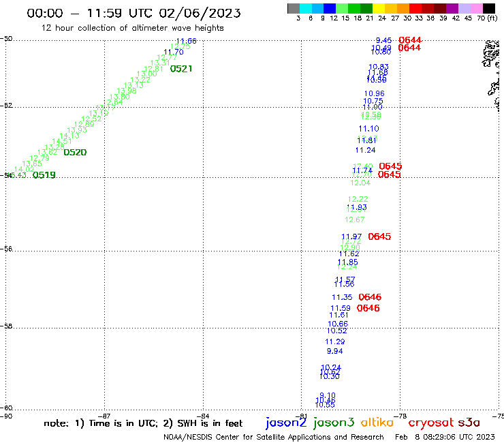Click the longitude label -78
This screenshot has width=504, height=443.
pos(400,416)
